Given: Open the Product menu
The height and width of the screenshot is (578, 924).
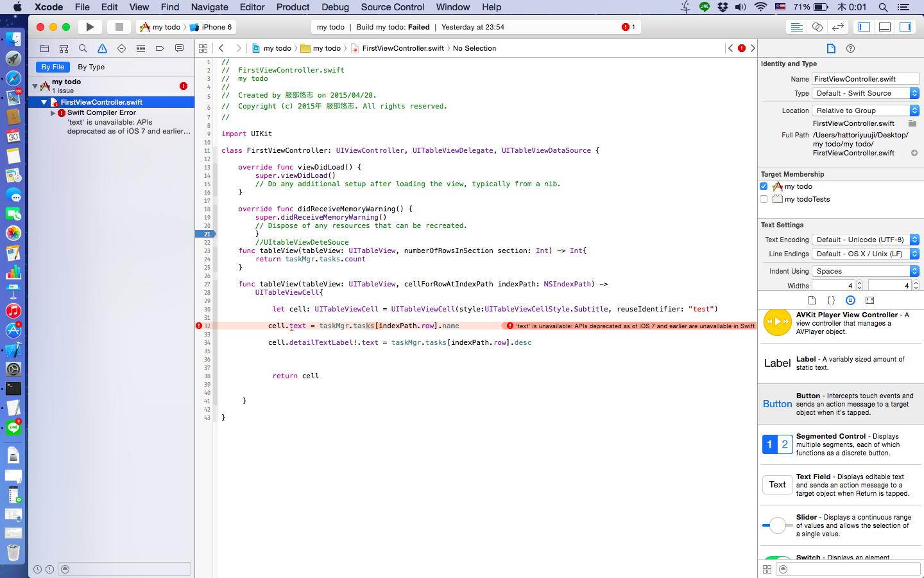Looking at the screenshot, I should pos(293,7).
